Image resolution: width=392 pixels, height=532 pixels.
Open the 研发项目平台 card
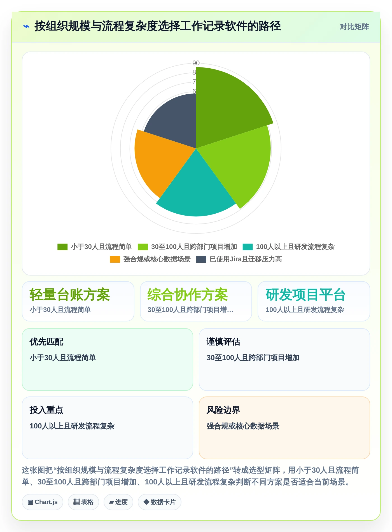click(x=314, y=301)
